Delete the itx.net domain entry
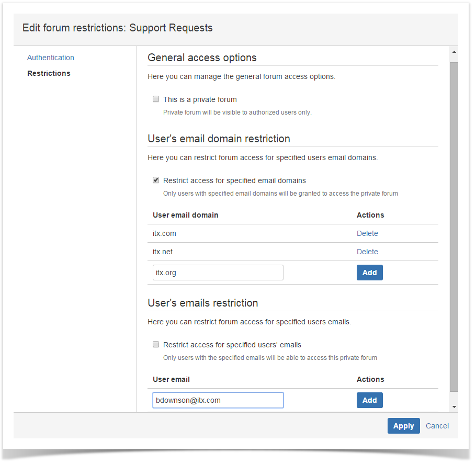Image resolution: width=476 pixels, height=464 pixels. [367, 252]
